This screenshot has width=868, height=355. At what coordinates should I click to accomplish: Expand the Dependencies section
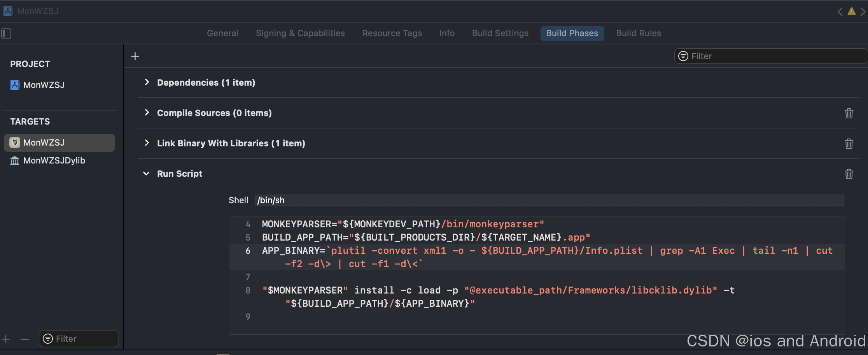pyautogui.click(x=147, y=82)
